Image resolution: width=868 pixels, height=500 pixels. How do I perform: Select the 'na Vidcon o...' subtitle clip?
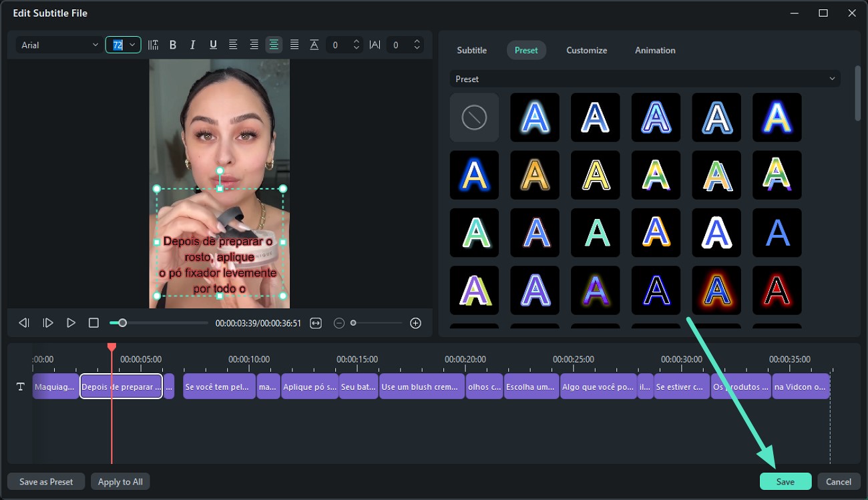pos(801,387)
